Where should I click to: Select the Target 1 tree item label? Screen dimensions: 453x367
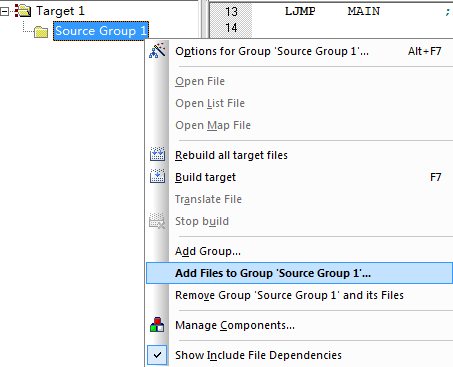point(60,11)
